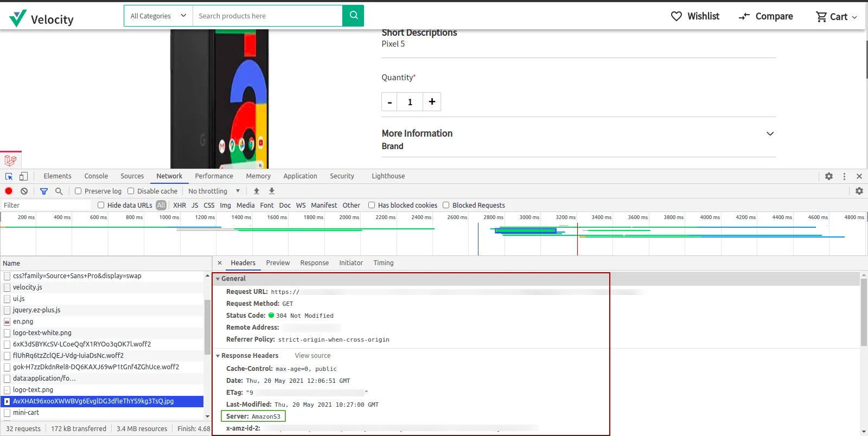This screenshot has height=436, width=868.
Task: Toggle the device toolbar icon
Action: click(x=23, y=176)
